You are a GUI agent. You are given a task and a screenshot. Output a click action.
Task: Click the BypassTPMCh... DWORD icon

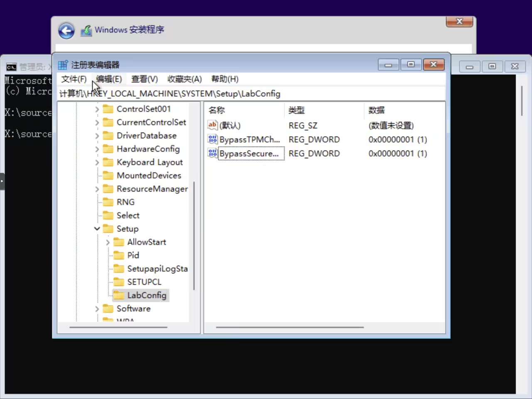(212, 139)
